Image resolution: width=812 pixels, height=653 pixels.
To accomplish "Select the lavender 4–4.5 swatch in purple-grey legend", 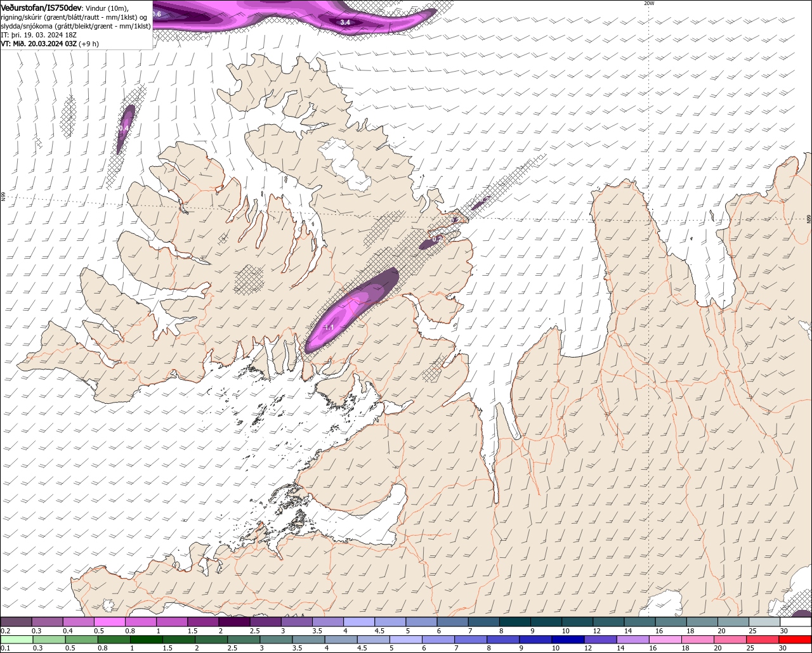I will coord(358,622).
